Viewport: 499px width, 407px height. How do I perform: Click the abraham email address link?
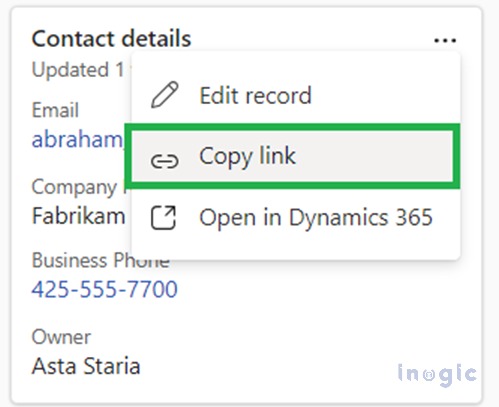pyautogui.click(x=78, y=139)
